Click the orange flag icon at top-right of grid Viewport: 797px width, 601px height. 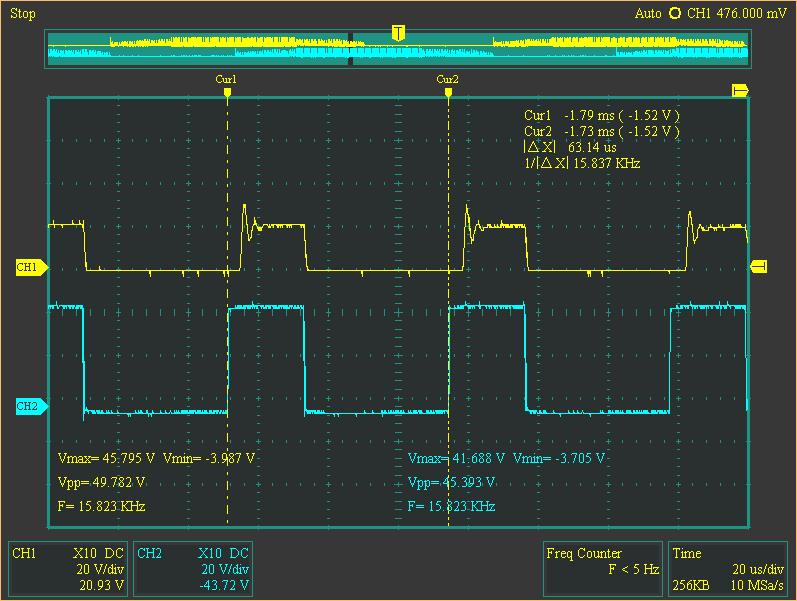click(740, 91)
